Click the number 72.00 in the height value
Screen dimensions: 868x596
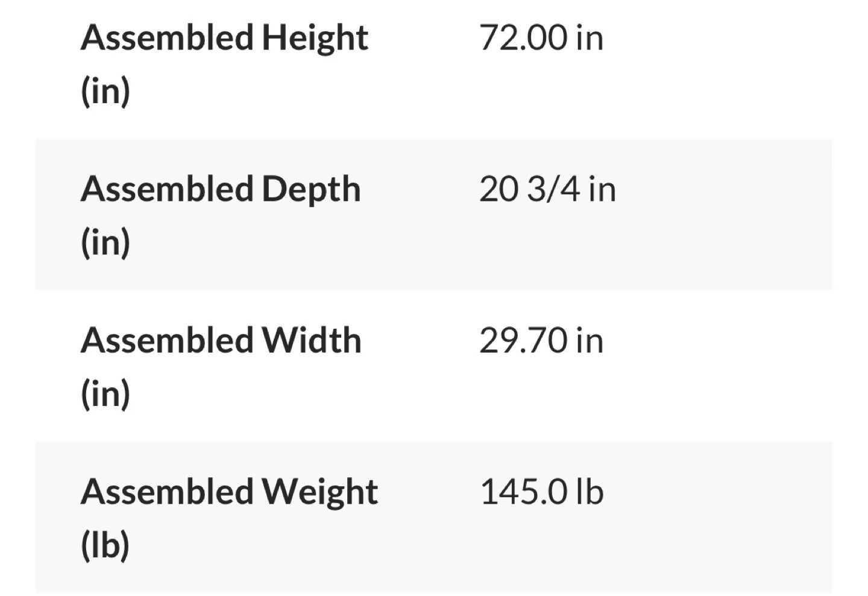click(x=523, y=38)
